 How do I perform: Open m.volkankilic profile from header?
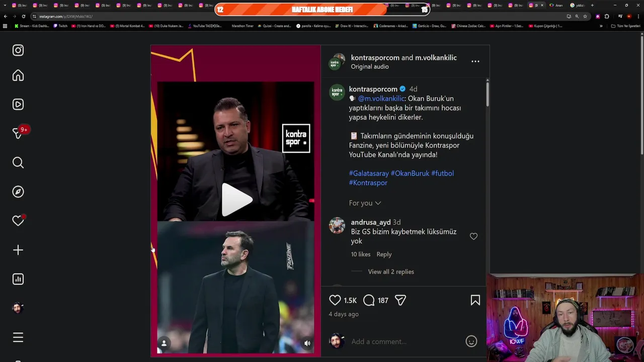pyautogui.click(x=436, y=58)
